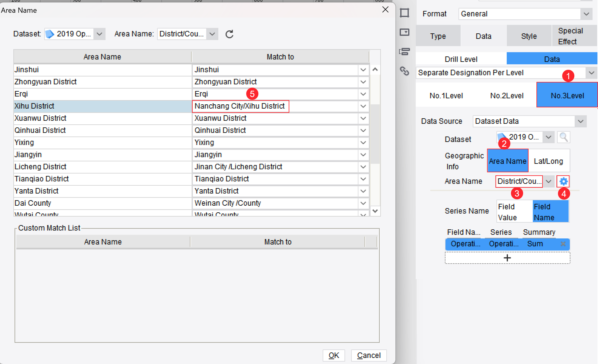598x364 pixels.
Task: Select the No.1Level tab
Action: point(446,95)
